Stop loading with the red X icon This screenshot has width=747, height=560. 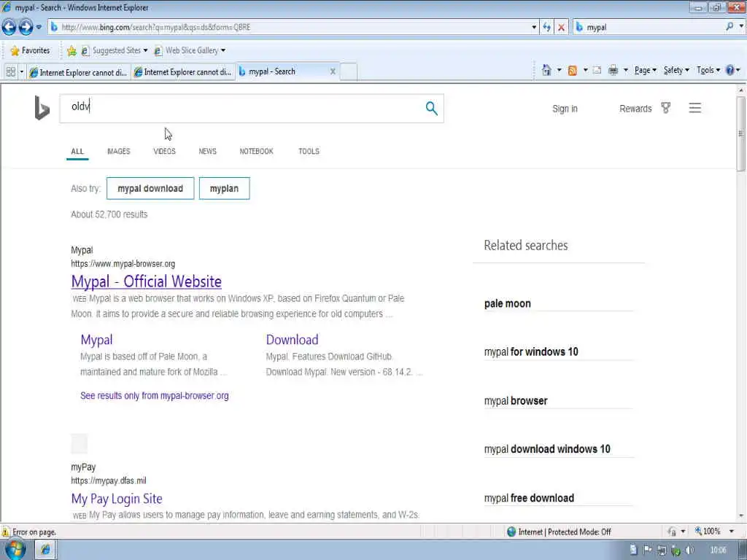point(561,28)
